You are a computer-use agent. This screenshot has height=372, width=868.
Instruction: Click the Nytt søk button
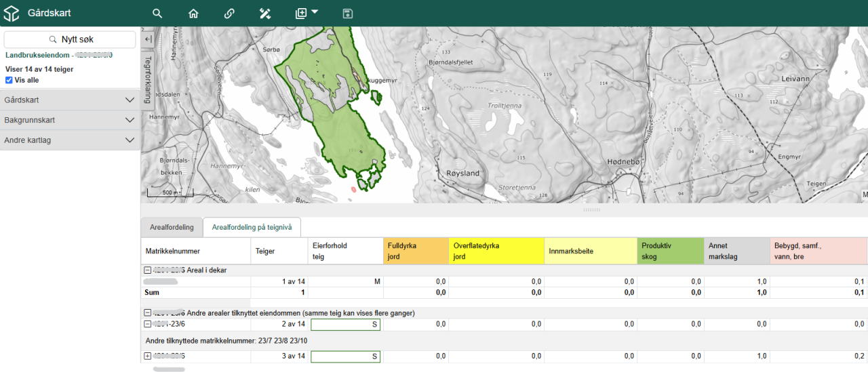(x=71, y=40)
